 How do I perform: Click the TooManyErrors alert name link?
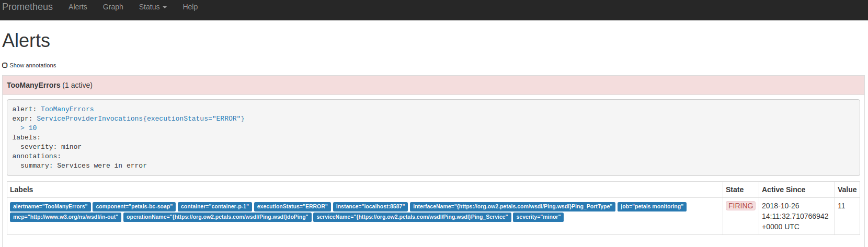tap(67, 109)
